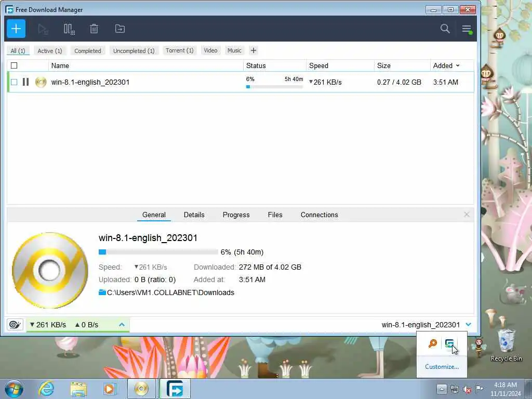This screenshot has height=399, width=532.
Task: Click the taskbar clock showing 4:18 AM
Action: click(x=506, y=389)
